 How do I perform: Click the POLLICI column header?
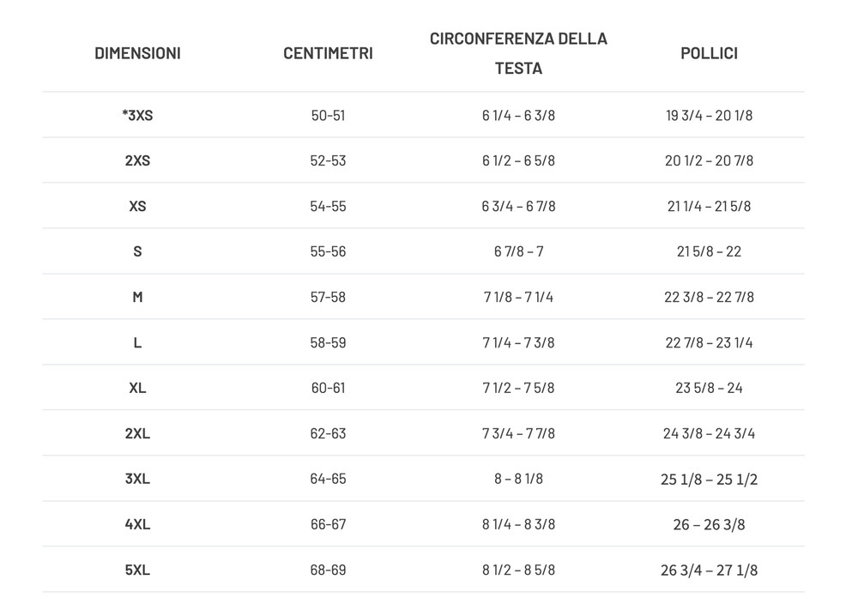[x=709, y=53]
